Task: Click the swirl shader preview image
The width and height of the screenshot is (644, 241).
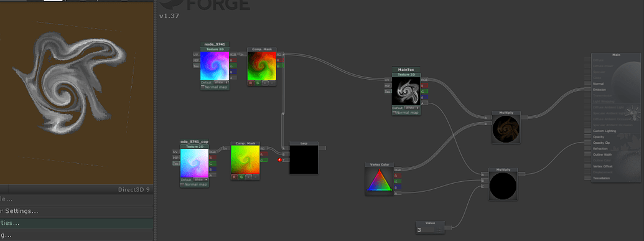Action: pyautogui.click(x=72, y=84)
